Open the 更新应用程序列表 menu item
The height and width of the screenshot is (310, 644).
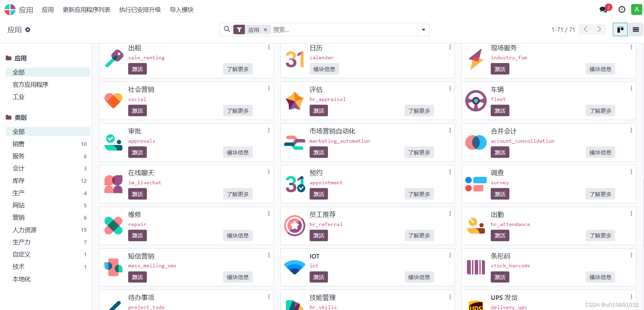[x=86, y=9]
